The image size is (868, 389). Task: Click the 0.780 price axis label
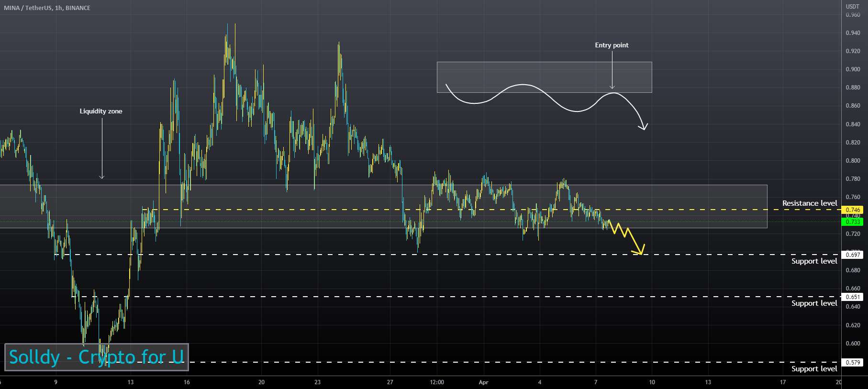853,179
